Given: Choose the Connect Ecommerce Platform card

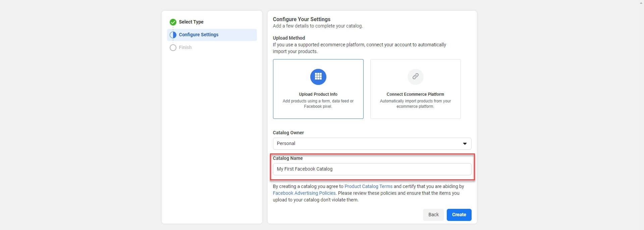Looking at the screenshot, I should click(x=416, y=89).
